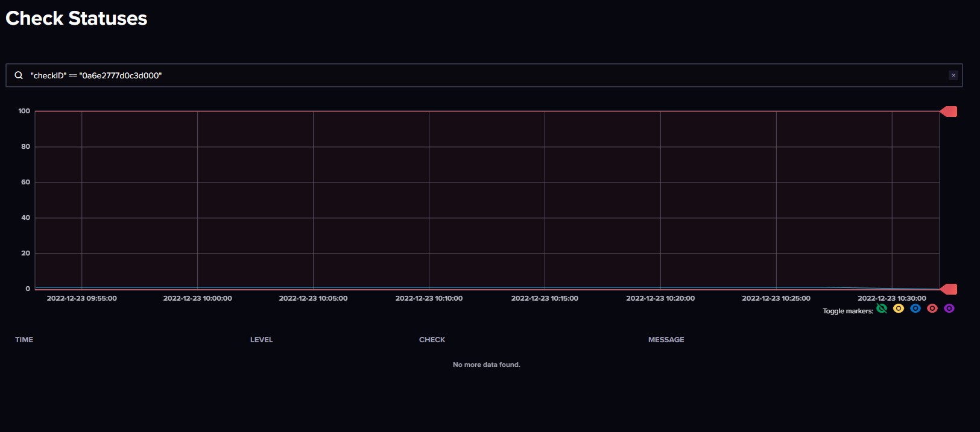Click the 'No more data found.' text
Screen dimensions: 980x432
(x=487, y=365)
